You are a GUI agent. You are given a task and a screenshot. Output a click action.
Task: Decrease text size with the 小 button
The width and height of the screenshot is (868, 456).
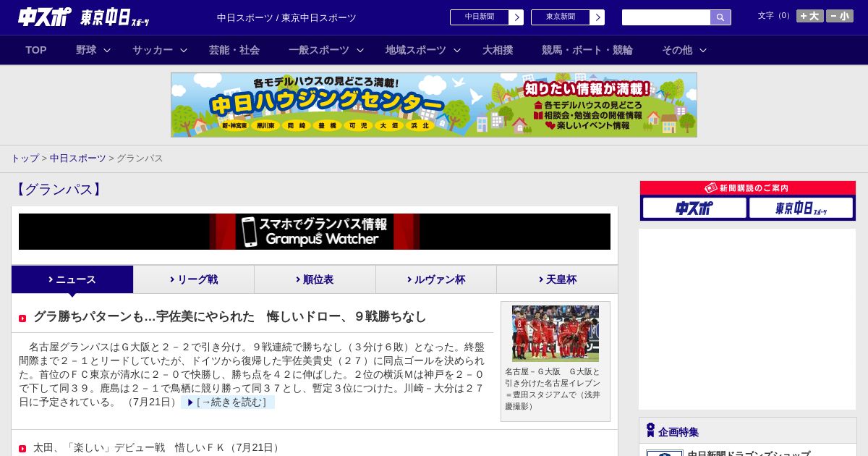(840, 16)
